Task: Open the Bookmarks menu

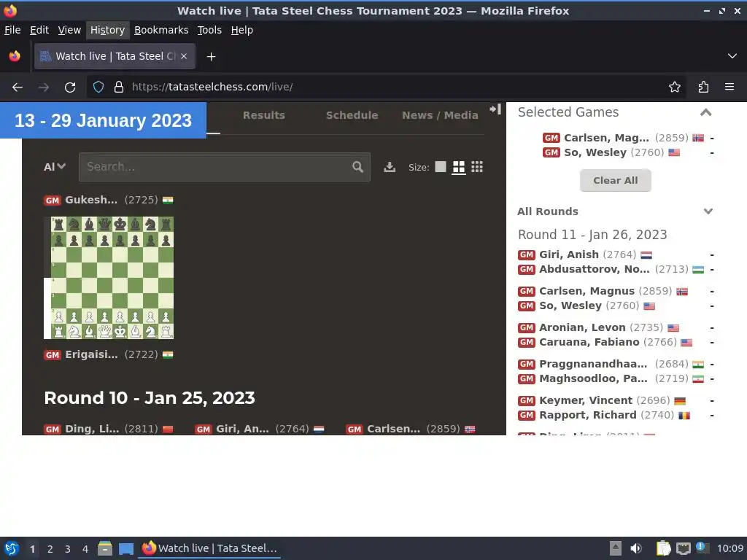Action: [x=161, y=30]
